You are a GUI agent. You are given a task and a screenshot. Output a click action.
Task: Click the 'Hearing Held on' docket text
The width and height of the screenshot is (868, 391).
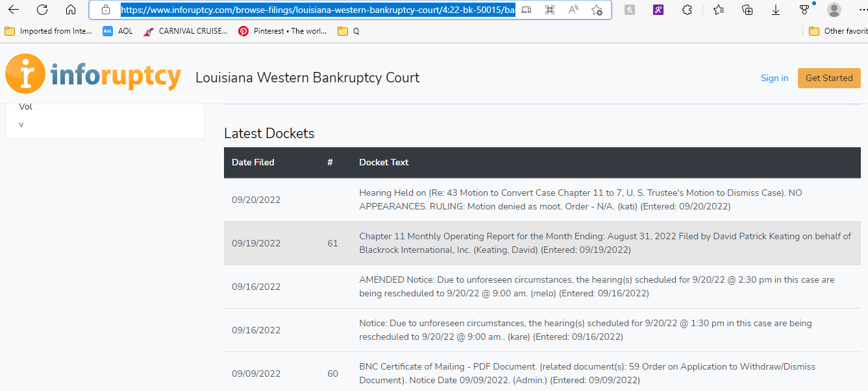click(581, 200)
